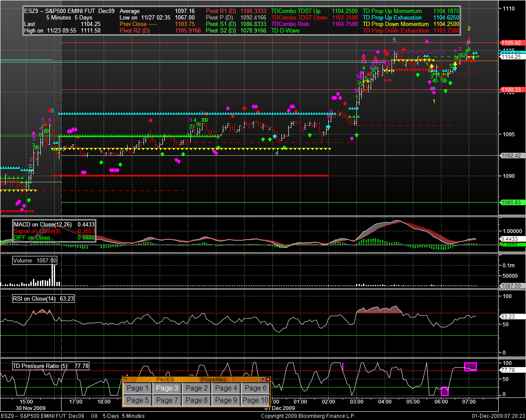Select the Page 10 button
The height and width of the screenshot is (420, 526).
(x=255, y=400)
